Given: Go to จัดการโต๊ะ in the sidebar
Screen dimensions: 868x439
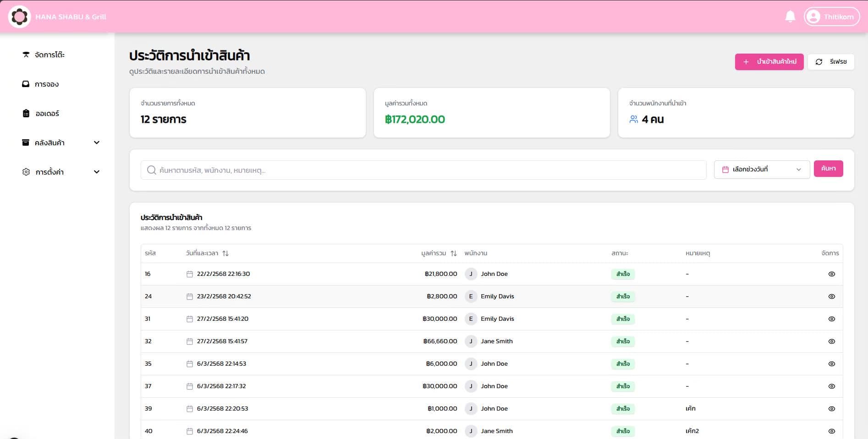Looking at the screenshot, I should pyautogui.click(x=49, y=55).
